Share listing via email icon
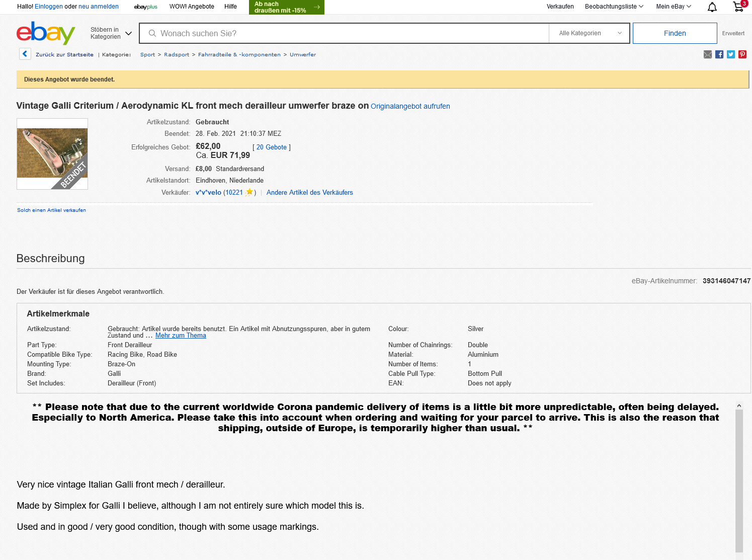Screen dimensions: 752x560 (708, 54)
